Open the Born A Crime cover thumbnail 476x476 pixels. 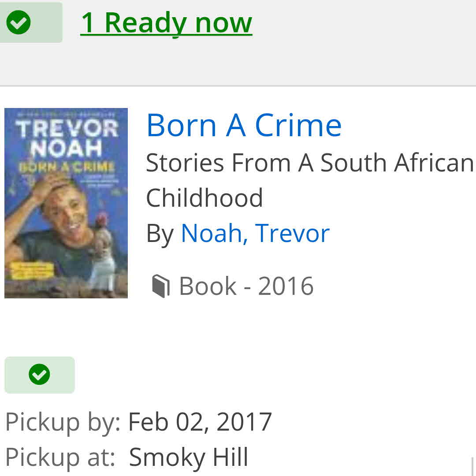pyautogui.click(x=66, y=203)
